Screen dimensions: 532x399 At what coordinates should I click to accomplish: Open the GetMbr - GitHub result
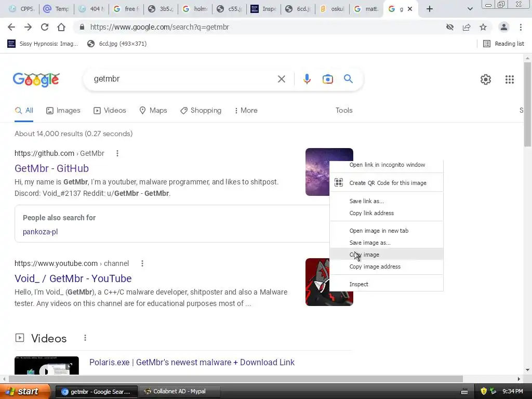pos(51,168)
